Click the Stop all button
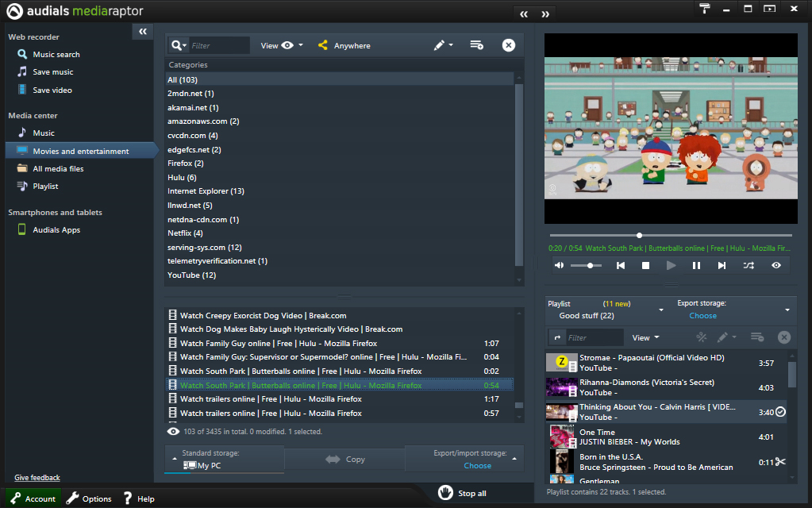 pos(463,493)
